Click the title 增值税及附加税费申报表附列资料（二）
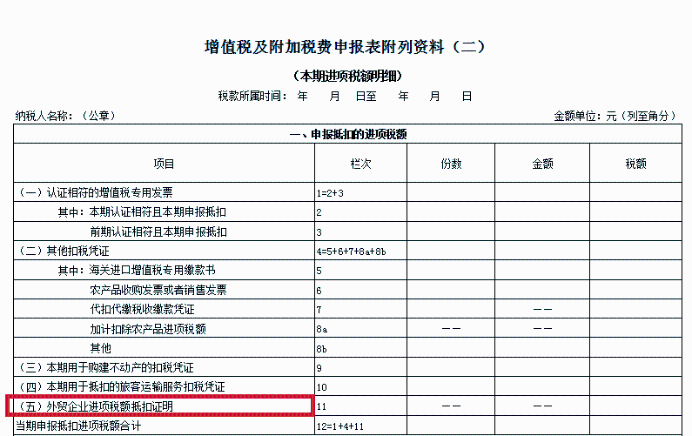This screenshot has height=436, width=692. click(345, 47)
